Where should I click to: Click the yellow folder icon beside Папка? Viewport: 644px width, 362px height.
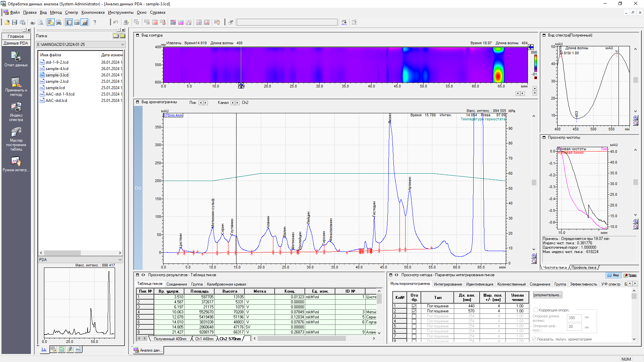point(122,36)
